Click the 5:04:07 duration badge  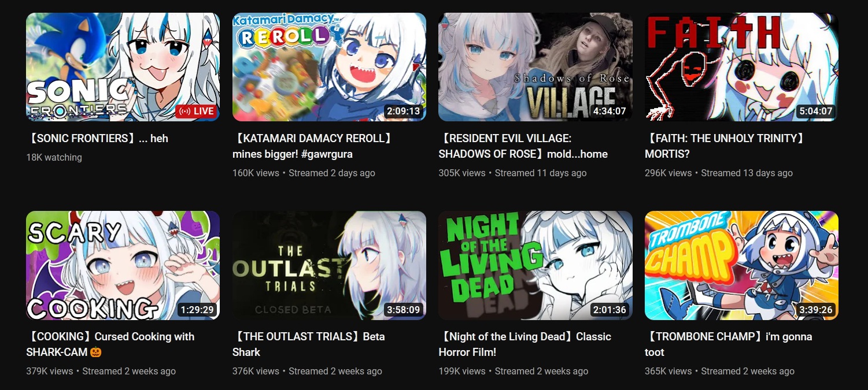click(x=816, y=112)
